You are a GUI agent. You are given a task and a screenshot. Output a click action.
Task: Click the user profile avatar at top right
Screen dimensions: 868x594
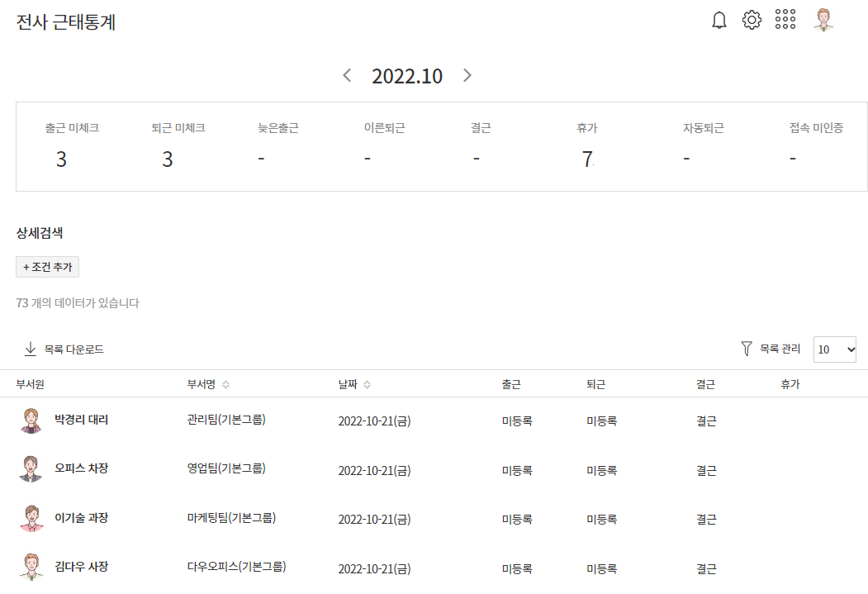(823, 21)
